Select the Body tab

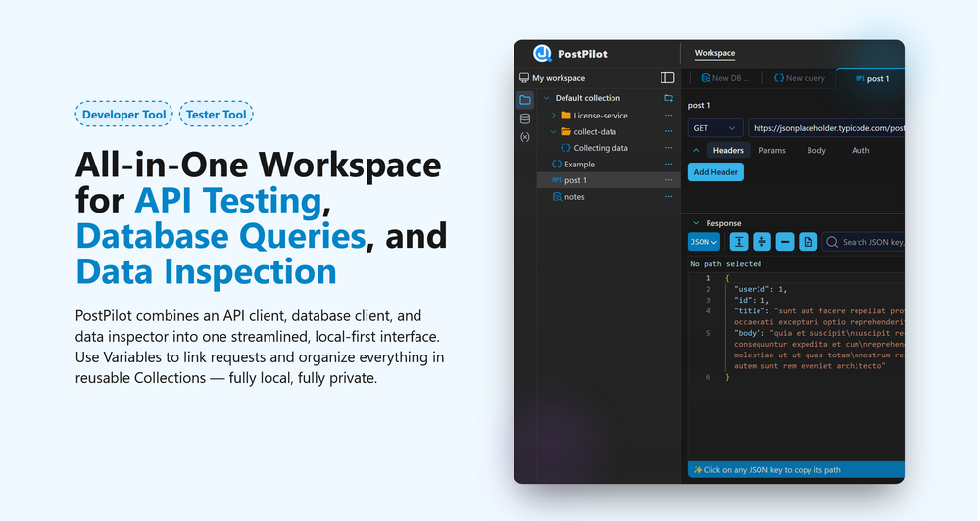(x=816, y=151)
